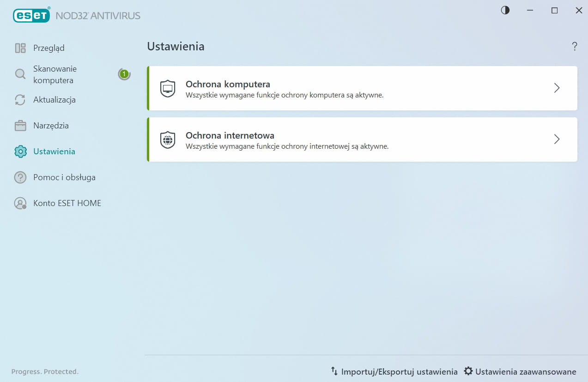Viewport: 588px width, 382px height.
Task: Click the globe shield icon for Ochrona internetowa
Action: (x=168, y=139)
